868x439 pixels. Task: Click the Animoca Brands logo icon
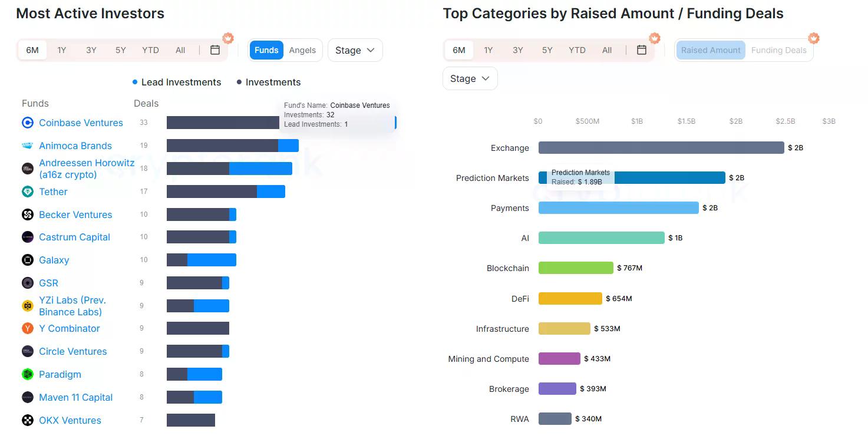pos(28,146)
